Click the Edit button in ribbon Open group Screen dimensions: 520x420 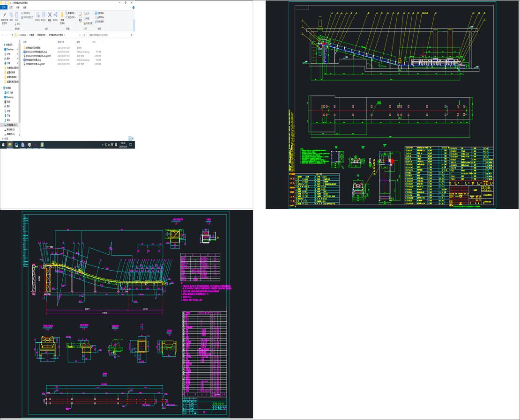click(x=88, y=19)
